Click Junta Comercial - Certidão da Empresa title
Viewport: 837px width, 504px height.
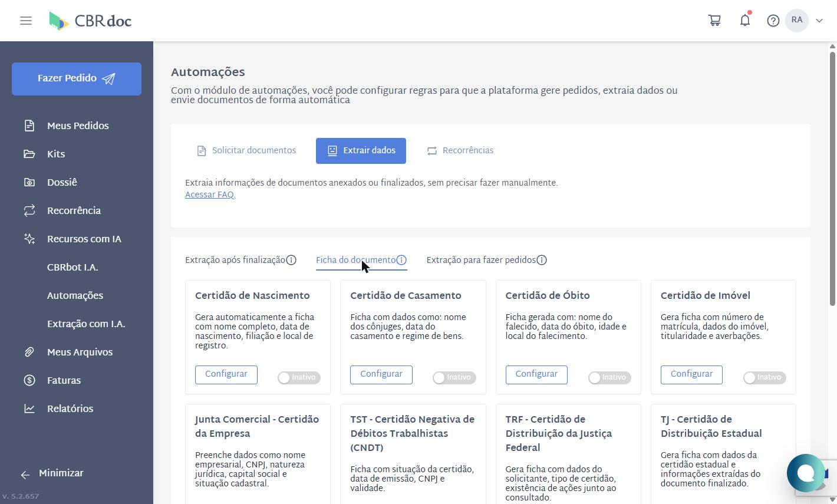(257, 427)
